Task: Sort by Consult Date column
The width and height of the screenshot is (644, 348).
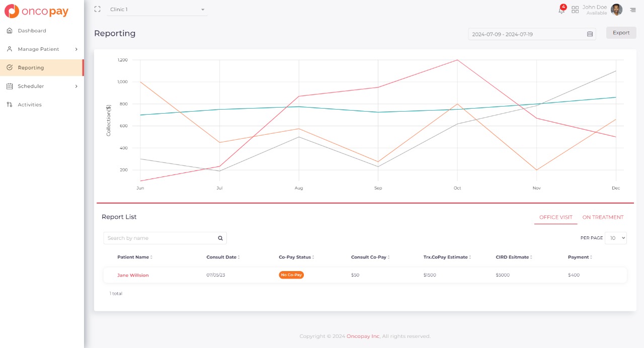Action: click(x=223, y=257)
